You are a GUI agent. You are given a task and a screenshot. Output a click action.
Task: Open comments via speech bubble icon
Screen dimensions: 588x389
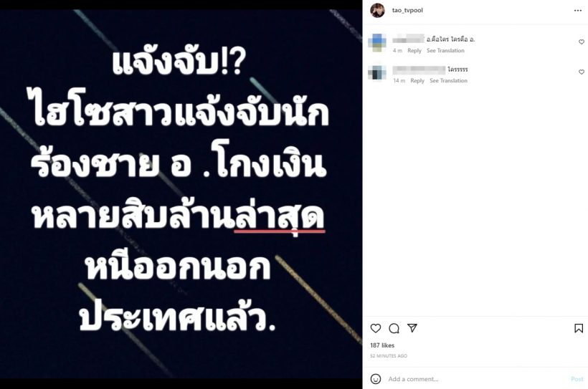[394, 329]
